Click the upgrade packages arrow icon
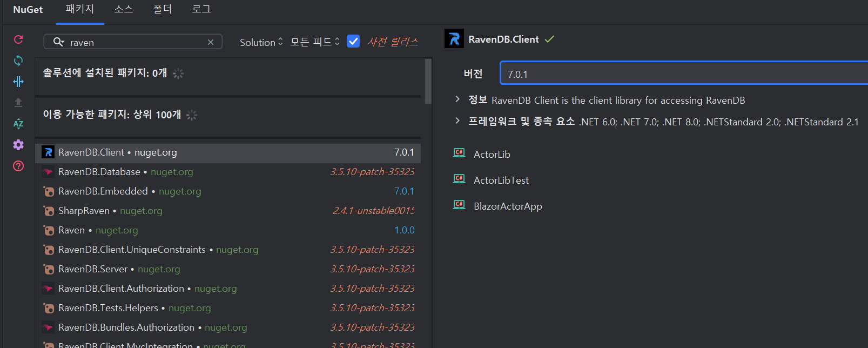Screen dimensions: 868x348 tap(18, 103)
